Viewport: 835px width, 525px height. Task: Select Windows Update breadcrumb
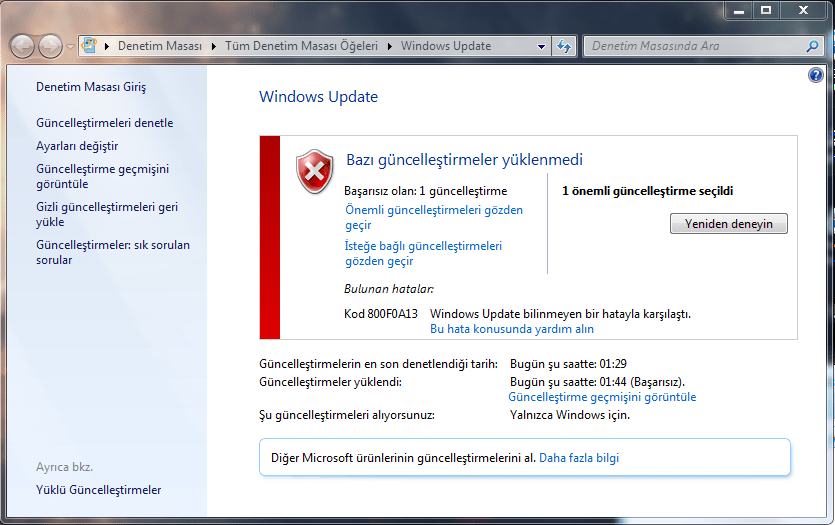click(x=446, y=46)
